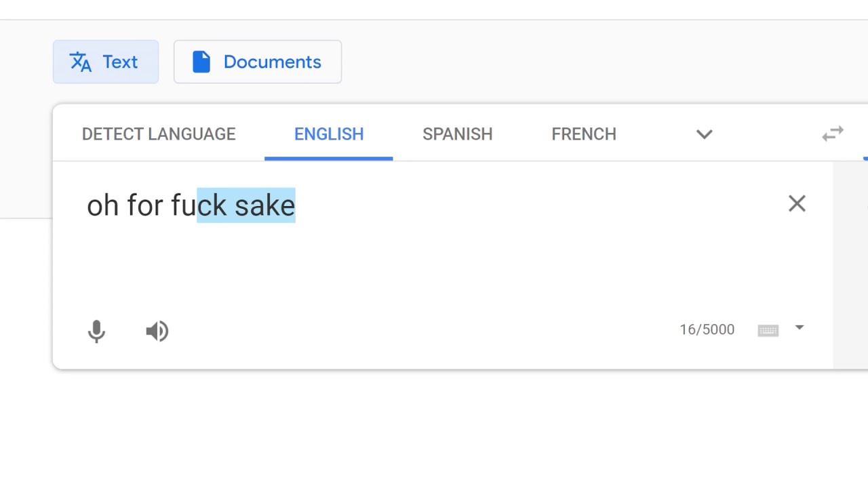Click the document file icon
The image size is (868, 488).
201,62
